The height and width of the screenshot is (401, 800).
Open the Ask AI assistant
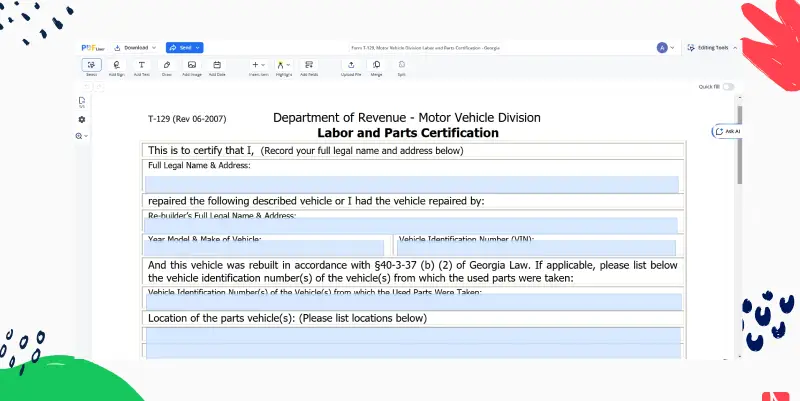[x=727, y=132]
